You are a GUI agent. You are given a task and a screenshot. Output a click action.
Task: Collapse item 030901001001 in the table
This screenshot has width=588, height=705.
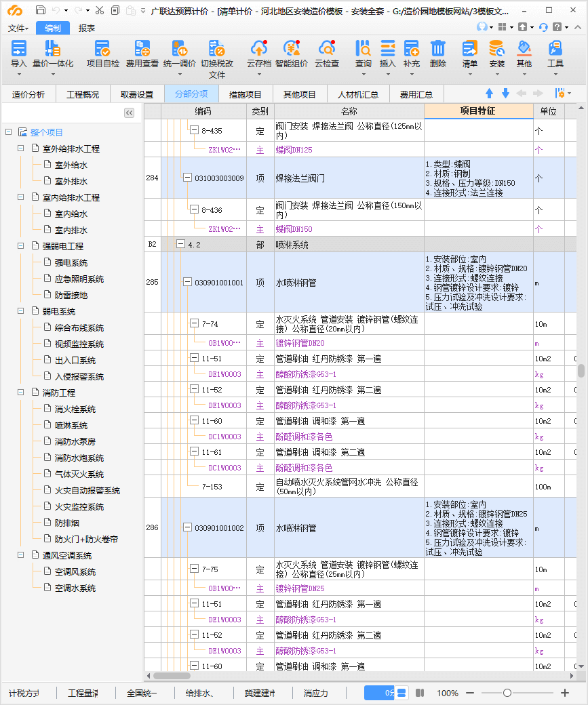click(x=188, y=283)
